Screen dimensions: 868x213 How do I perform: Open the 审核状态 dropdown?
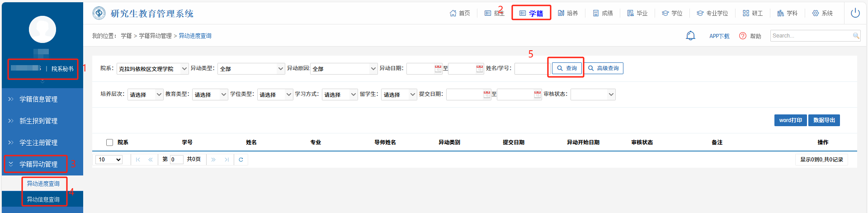tap(593, 95)
